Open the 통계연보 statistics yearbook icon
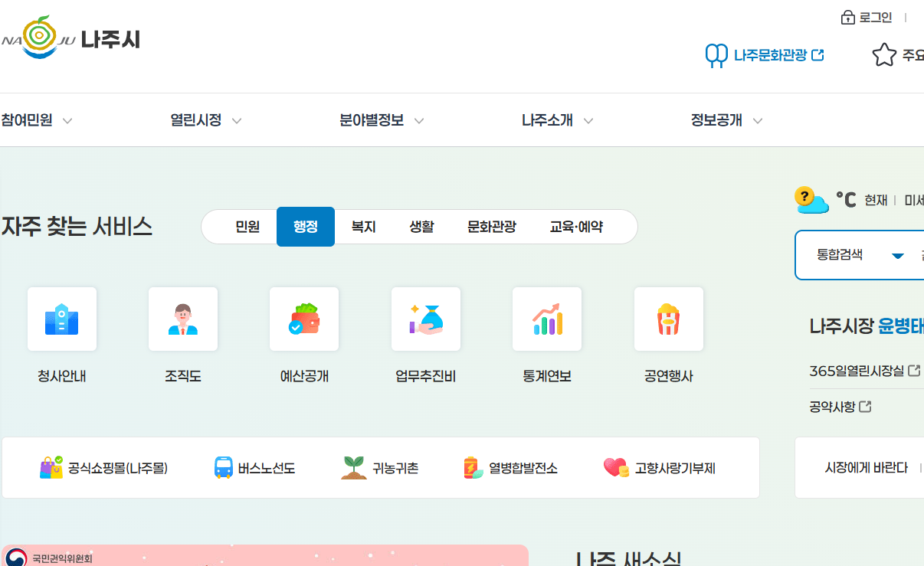Screen dimensions: 924x566 pos(547,319)
